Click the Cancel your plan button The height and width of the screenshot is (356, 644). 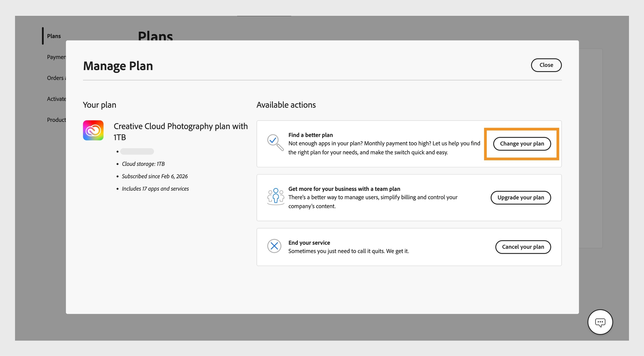tap(523, 247)
